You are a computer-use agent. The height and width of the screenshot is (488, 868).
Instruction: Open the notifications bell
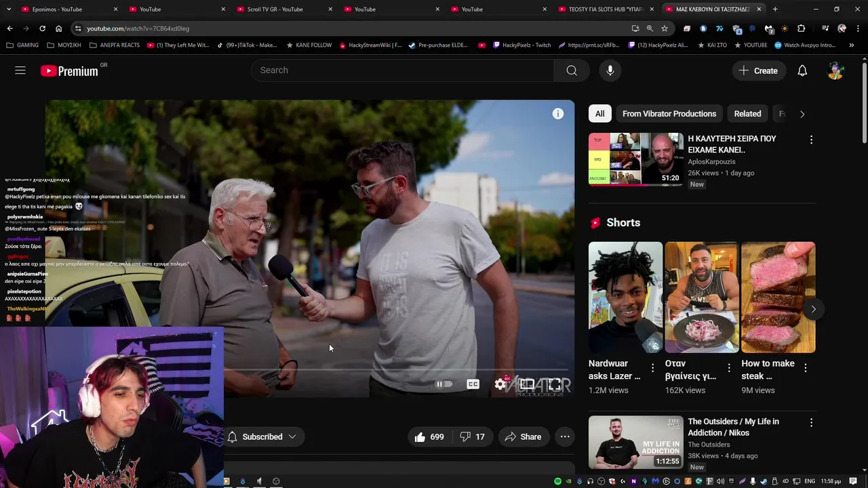click(x=802, y=70)
